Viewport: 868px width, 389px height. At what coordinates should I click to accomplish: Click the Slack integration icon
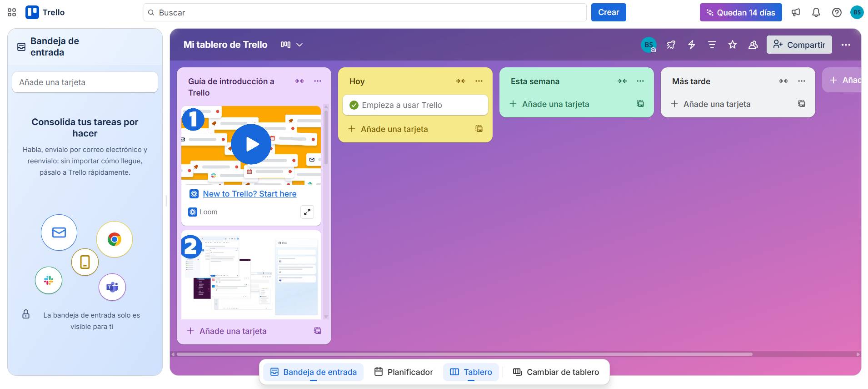point(49,280)
